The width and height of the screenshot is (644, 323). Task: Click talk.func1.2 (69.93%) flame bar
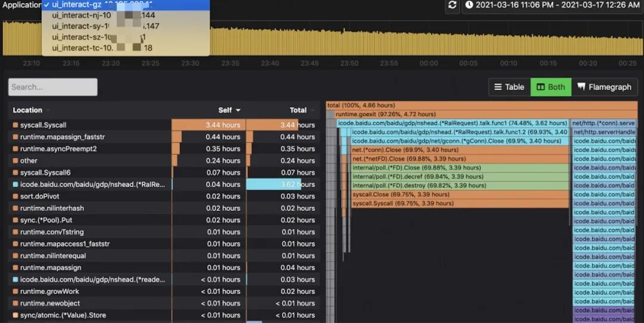[x=460, y=132]
